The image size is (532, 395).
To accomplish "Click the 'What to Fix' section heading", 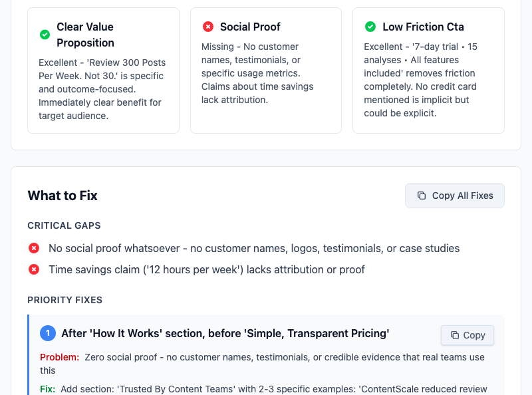I will (63, 196).
